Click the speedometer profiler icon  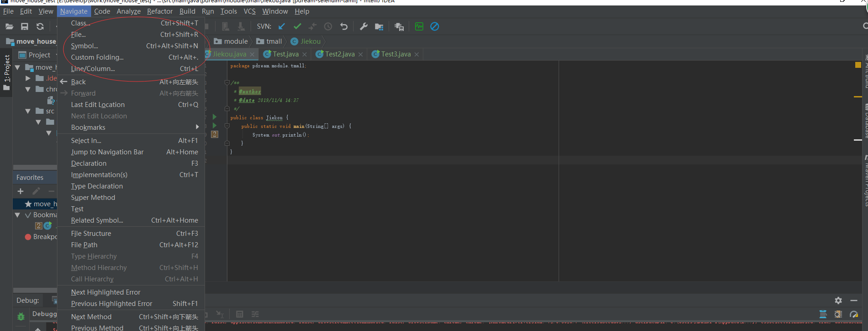(x=854, y=314)
